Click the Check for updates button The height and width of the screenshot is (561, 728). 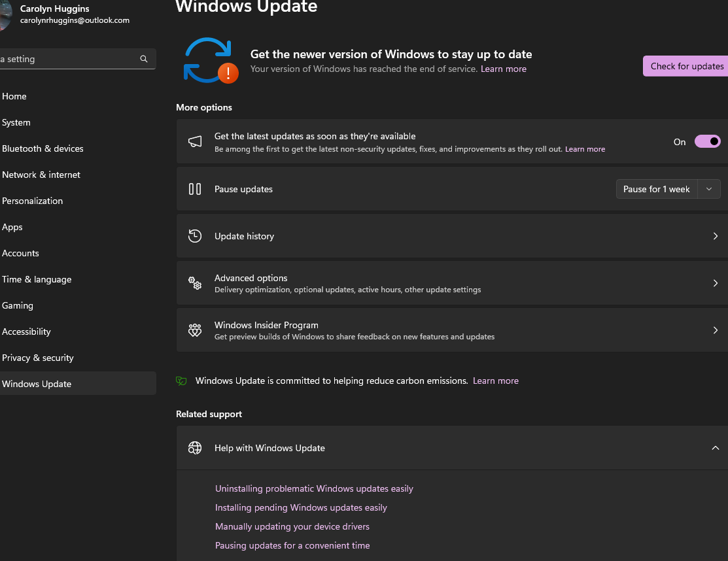[686, 66]
